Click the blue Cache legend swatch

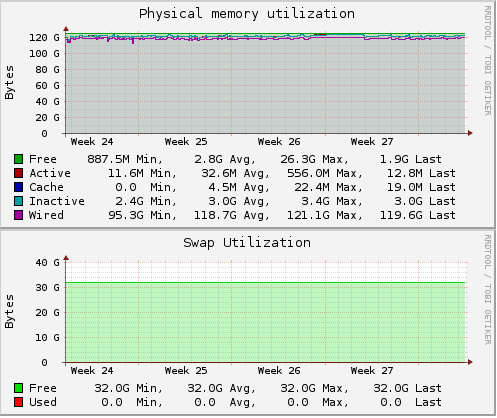[18, 187]
